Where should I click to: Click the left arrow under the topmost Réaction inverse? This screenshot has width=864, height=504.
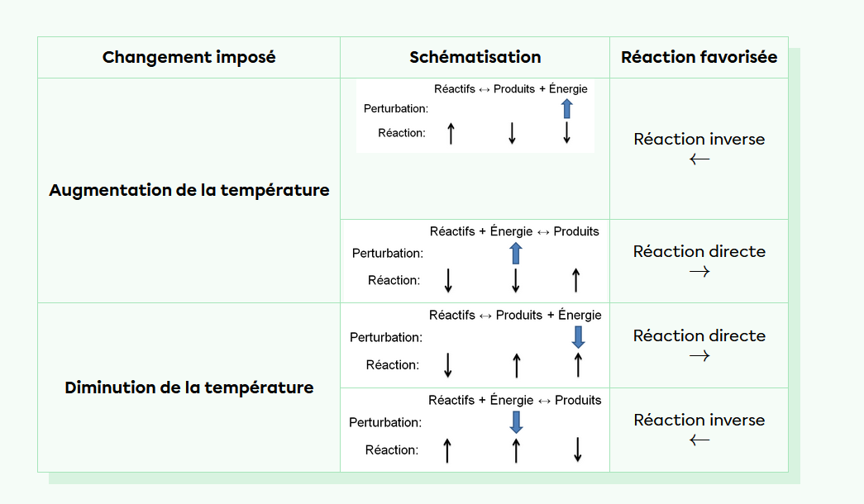[x=699, y=159]
